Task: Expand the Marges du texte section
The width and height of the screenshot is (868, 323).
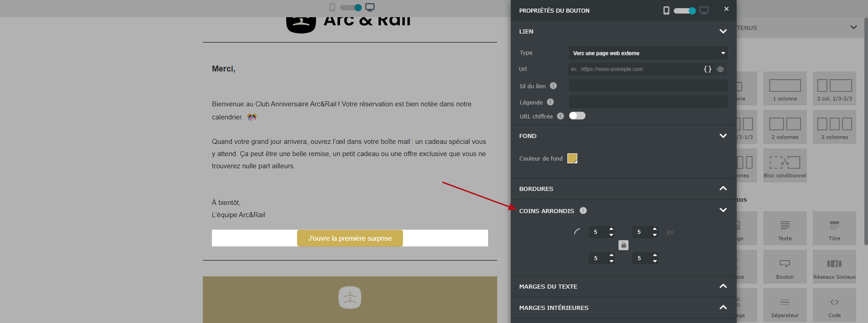Action: coord(623,286)
